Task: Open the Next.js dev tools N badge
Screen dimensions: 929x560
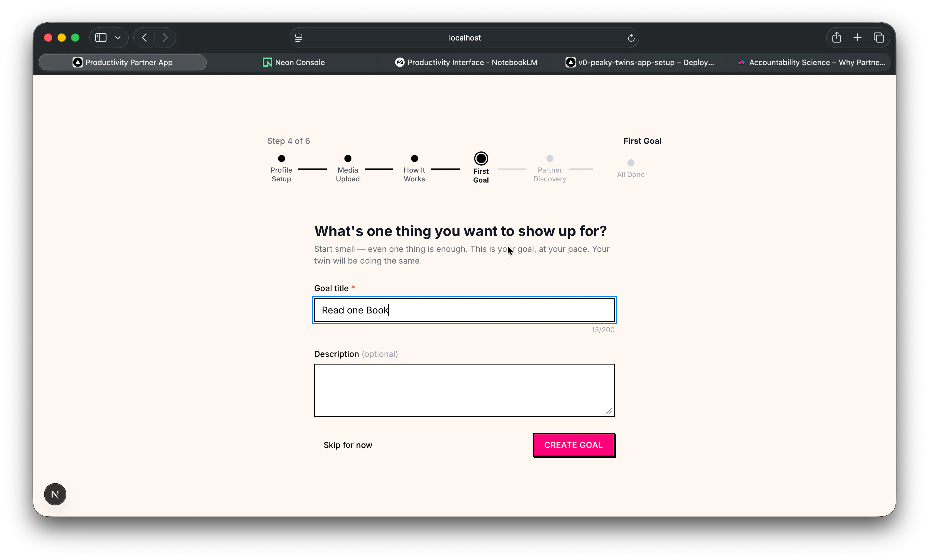Action: (55, 494)
